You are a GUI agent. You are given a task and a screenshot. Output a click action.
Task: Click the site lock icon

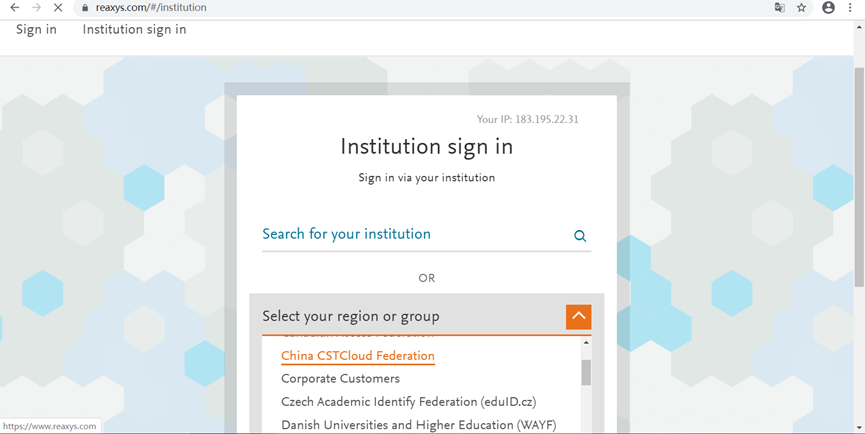click(x=85, y=7)
